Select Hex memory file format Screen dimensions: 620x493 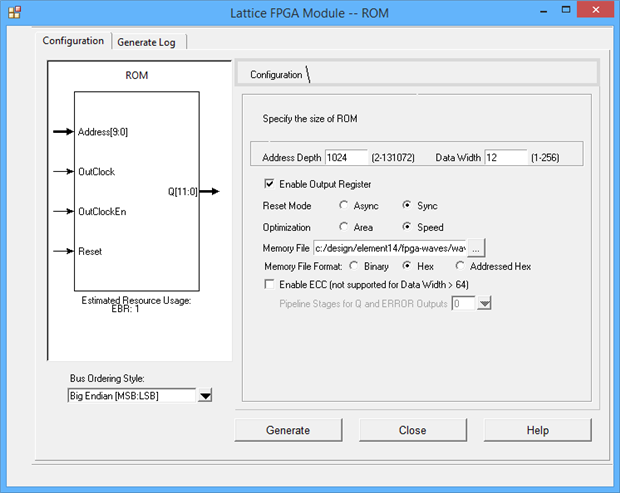(x=406, y=266)
